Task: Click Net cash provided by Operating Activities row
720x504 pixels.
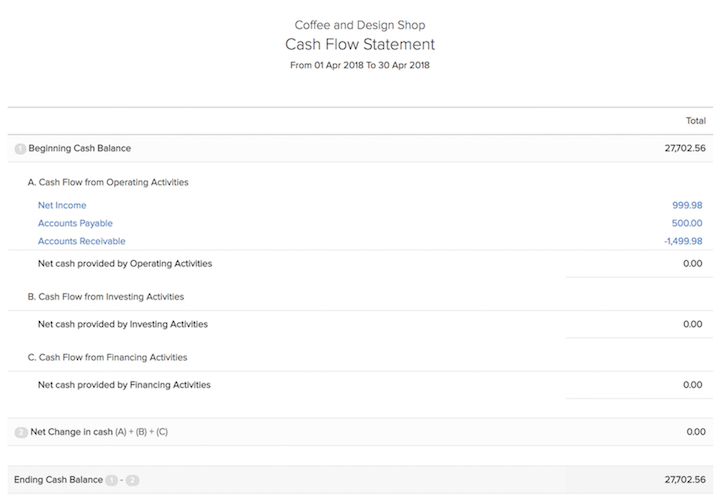Action: point(125,264)
